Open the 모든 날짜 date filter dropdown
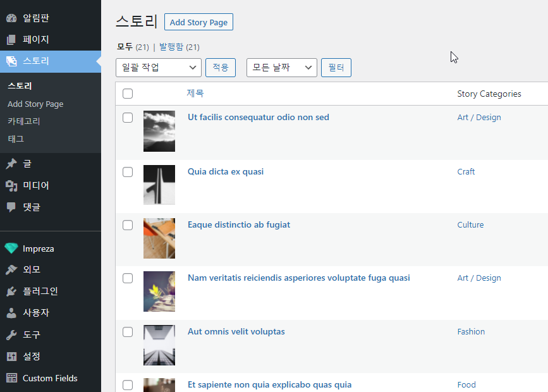The height and width of the screenshot is (392, 548). (281, 68)
